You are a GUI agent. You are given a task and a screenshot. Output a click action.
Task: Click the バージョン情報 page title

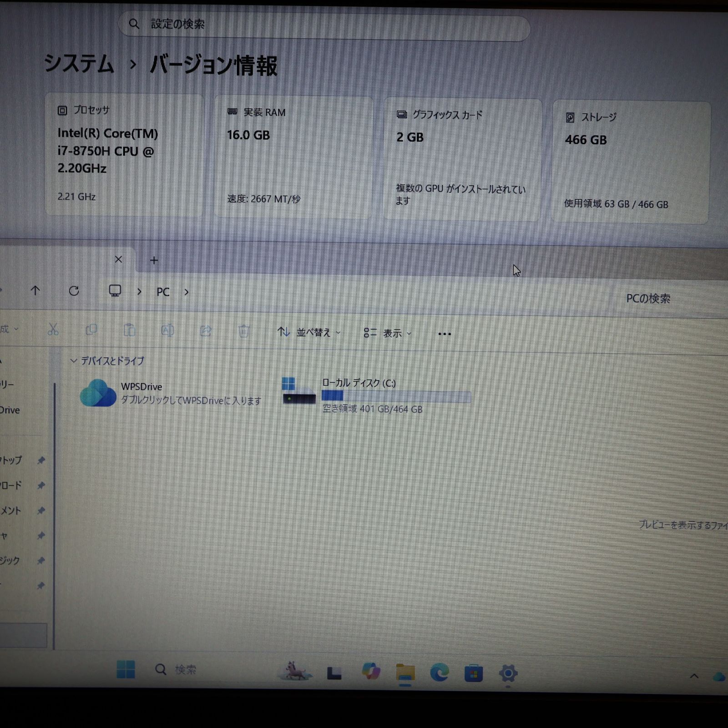(x=213, y=65)
